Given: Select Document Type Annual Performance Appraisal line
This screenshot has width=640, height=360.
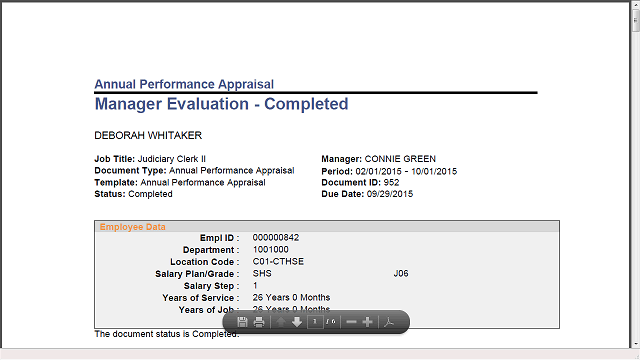Looking at the screenshot, I should click(194, 171).
